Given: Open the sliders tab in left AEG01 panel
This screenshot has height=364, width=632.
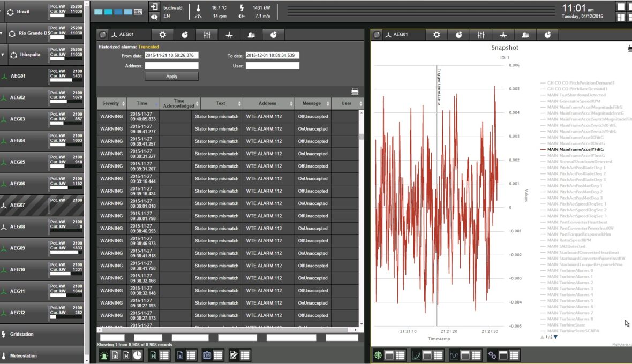Looking at the screenshot, I should point(207,35).
